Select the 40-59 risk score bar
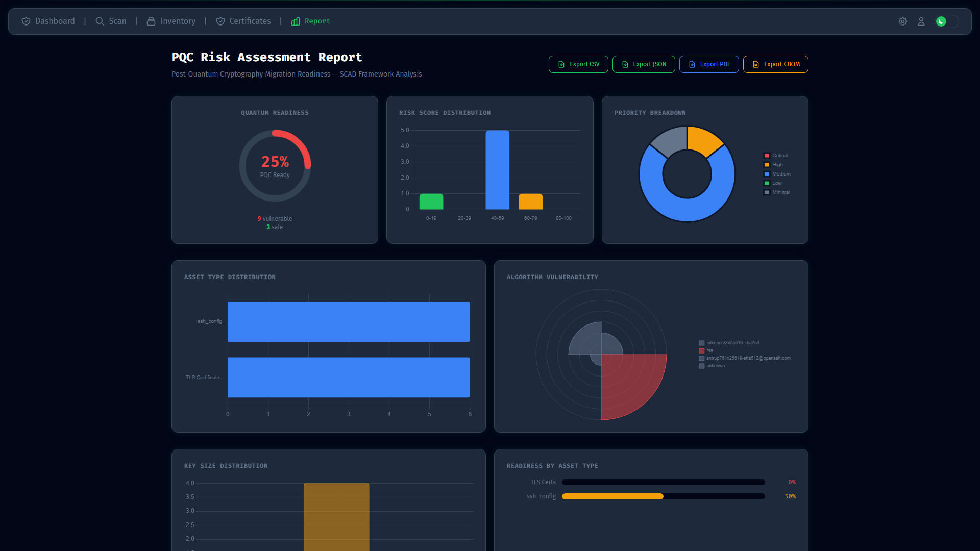 tap(497, 170)
